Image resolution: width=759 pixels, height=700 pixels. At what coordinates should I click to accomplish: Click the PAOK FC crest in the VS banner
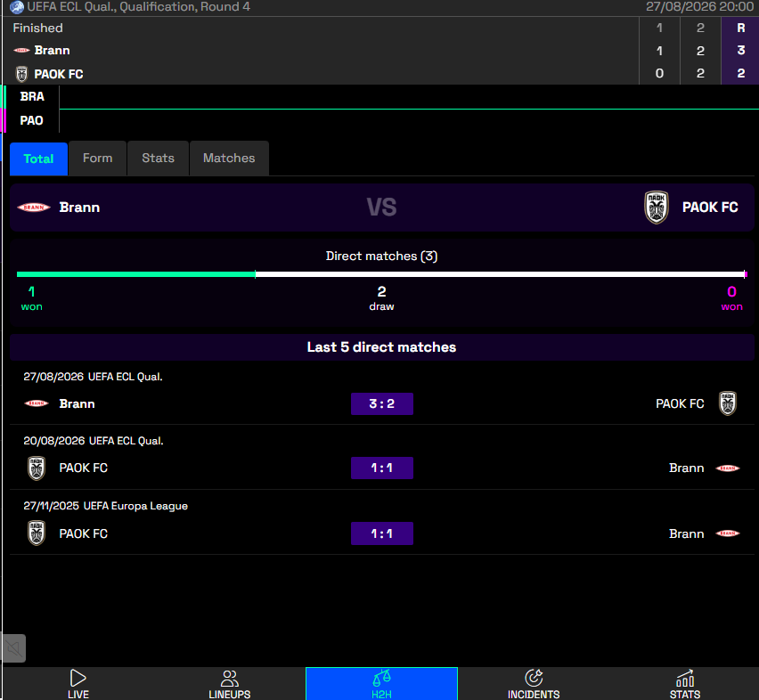pos(657,208)
